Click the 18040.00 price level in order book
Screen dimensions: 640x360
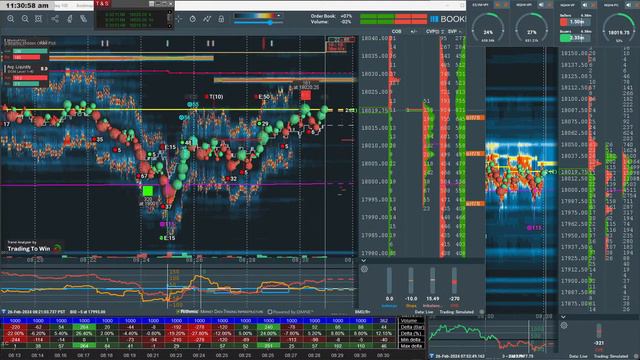pyautogui.click(x=374, y=38)
